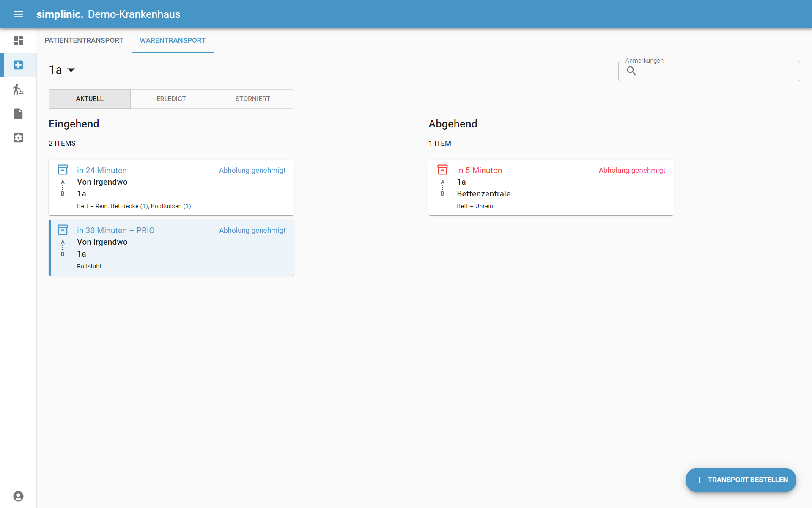Click the search magnifier in Anmerkungen field
The height and width of the screenshot is (508, 812).
631,71
